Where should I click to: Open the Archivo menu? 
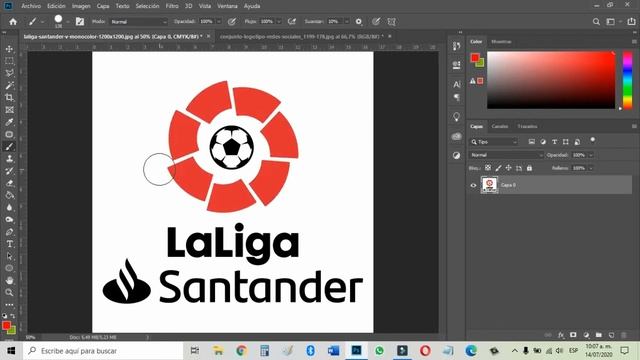pos(31,6)
